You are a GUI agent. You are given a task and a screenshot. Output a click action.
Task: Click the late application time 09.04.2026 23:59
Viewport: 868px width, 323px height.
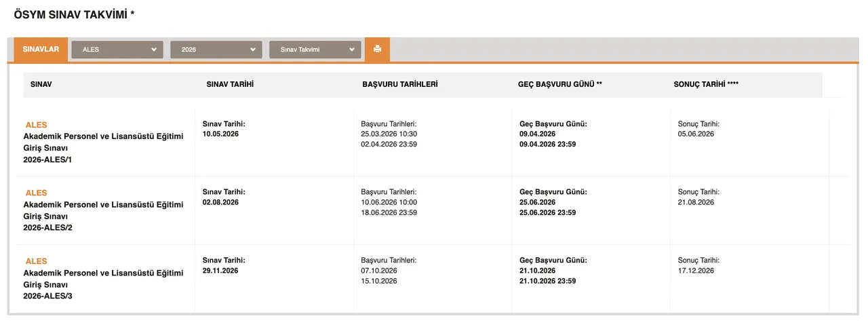click(x=548, y=145)
